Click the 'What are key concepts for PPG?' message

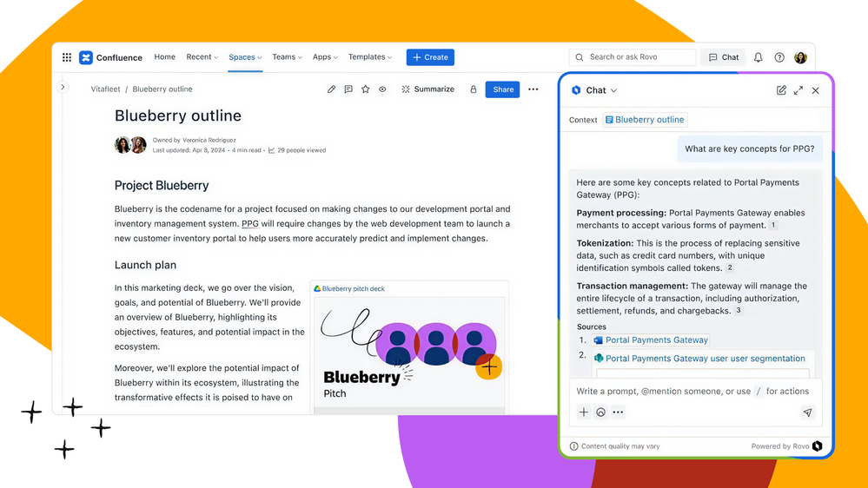(x=750, y=148)
